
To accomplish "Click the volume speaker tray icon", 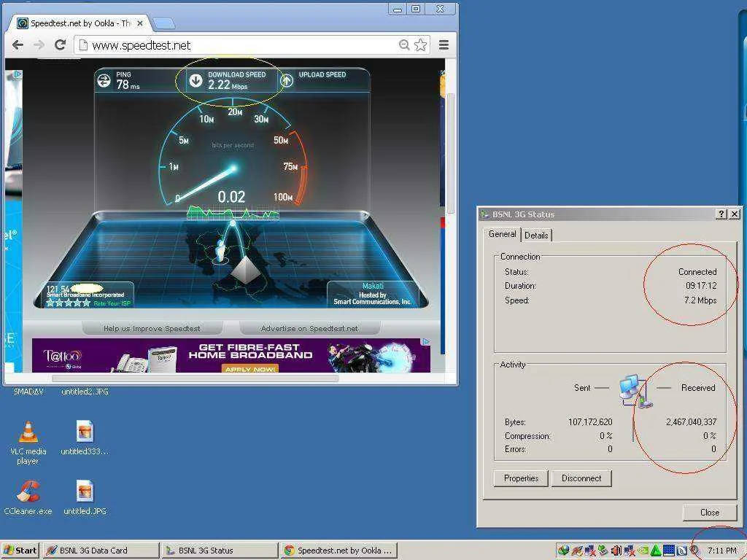I will 616,551.
